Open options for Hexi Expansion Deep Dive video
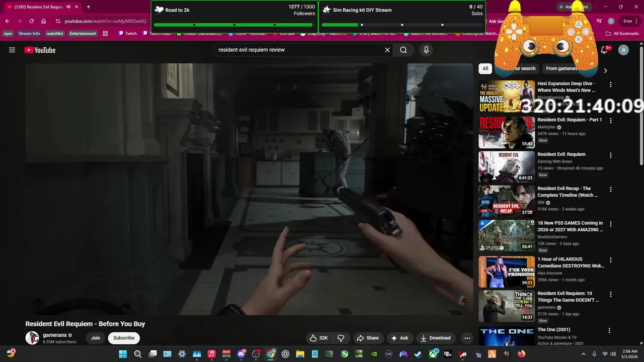Viewport: 644px width, 362px height. pos(611,85)
